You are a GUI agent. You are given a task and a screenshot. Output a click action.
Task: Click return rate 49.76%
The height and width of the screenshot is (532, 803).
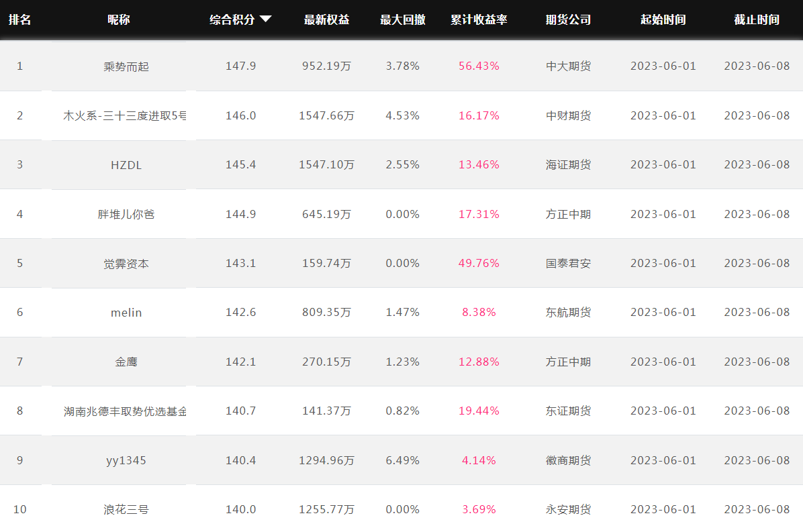[x=479, y=263]
